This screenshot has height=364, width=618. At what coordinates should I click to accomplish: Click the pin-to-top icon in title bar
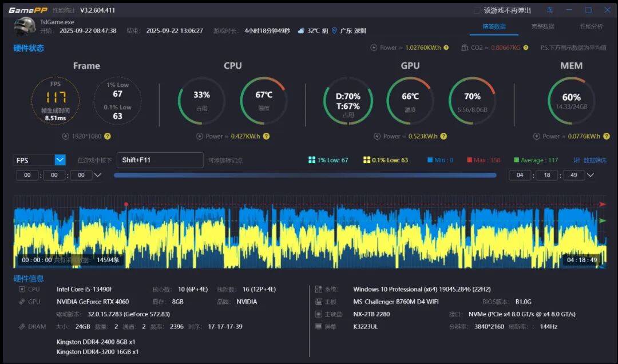[550, 10]
